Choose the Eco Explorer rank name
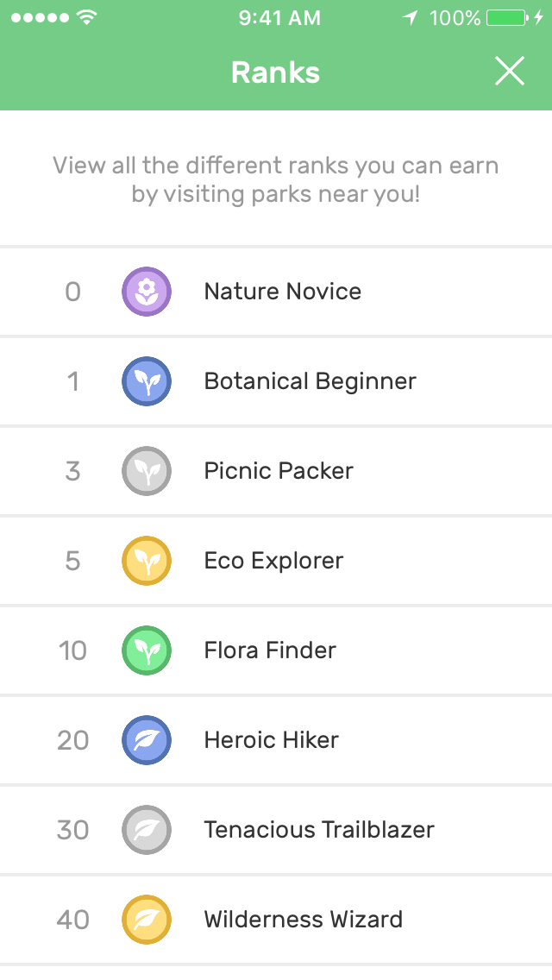This screenshot has height=980, width=552. pos(273,561)
